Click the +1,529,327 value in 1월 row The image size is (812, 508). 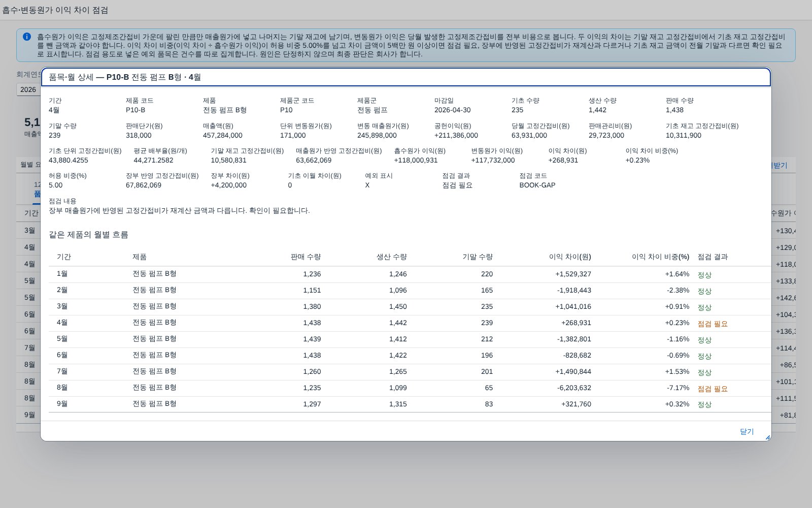coord(573,274)
